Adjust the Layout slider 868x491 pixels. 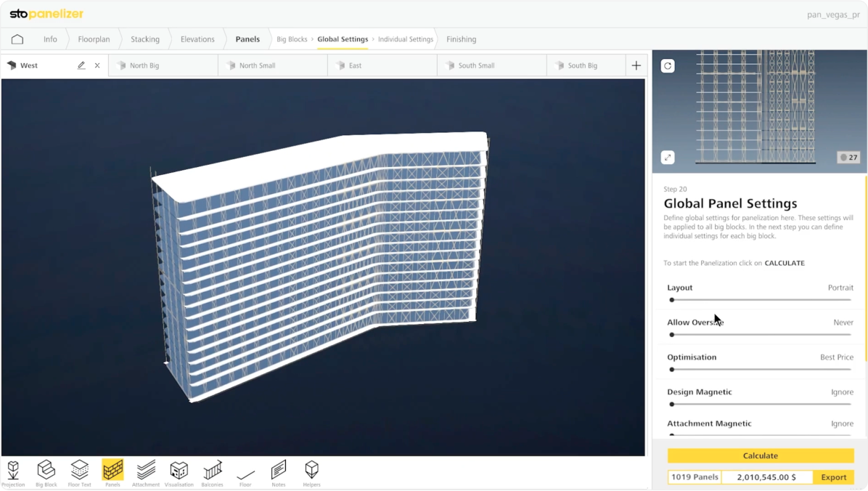759,300
